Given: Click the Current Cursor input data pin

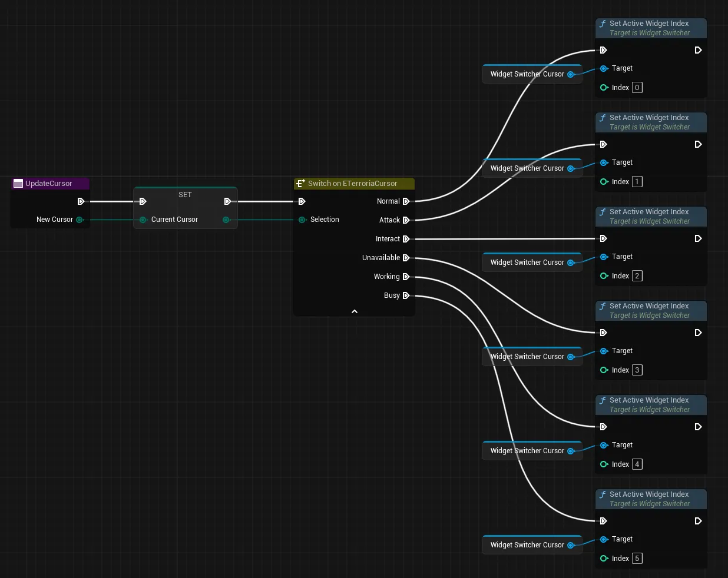Looking at the screenshot, I should (143, 220).
